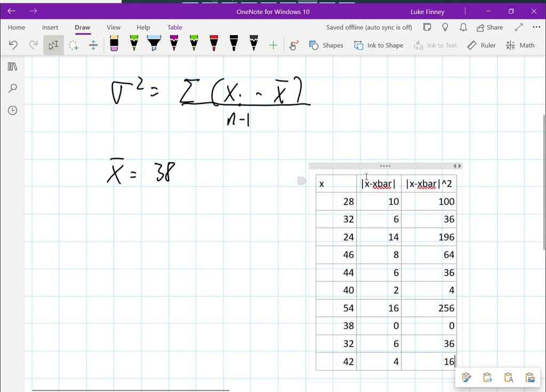546x392 pixels.
Task: Open the Search sidebar icon
Action: [x=13, y=88]
